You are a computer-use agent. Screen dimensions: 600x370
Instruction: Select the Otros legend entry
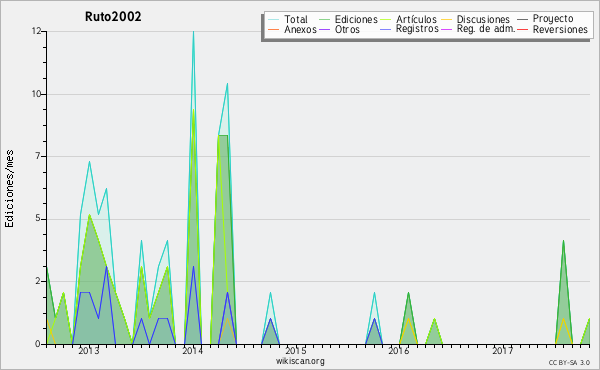[x=347, y=29]
